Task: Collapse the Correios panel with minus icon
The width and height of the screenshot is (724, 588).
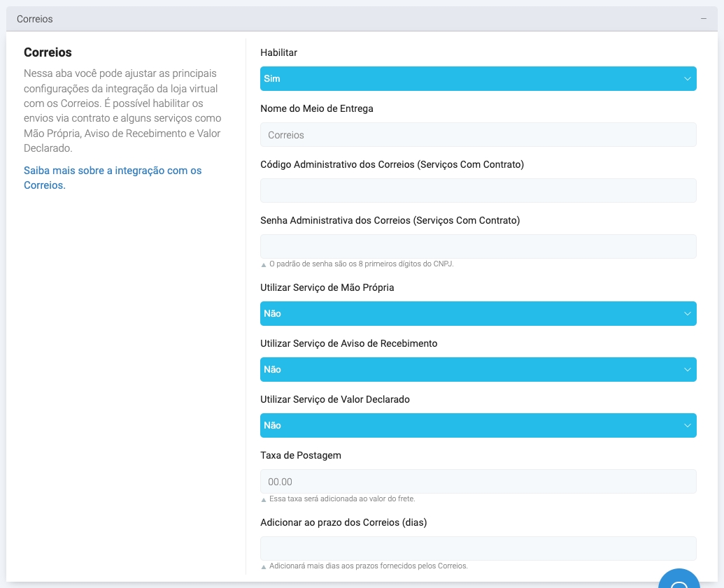Action: pyautogui.click(x=703, y=19)
